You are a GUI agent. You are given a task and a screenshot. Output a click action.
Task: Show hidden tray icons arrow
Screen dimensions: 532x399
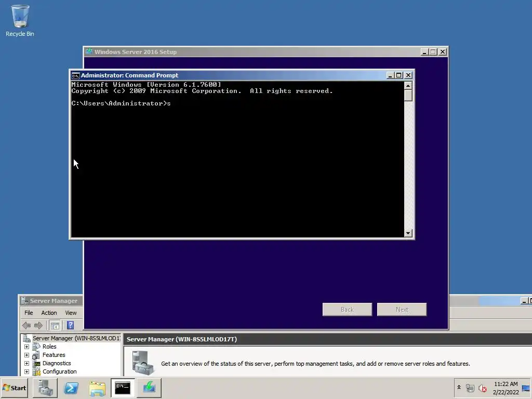pos(459,388)
